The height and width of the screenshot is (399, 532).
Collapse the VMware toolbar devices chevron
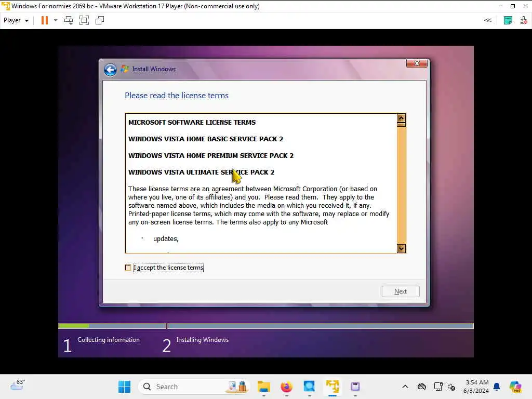[487, 20]
